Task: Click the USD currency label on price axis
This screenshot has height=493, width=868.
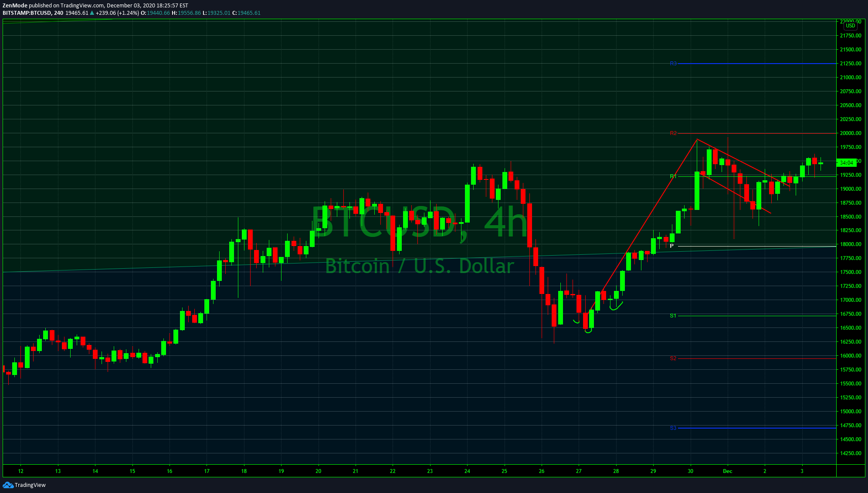Action: click(x=851, y=26)
